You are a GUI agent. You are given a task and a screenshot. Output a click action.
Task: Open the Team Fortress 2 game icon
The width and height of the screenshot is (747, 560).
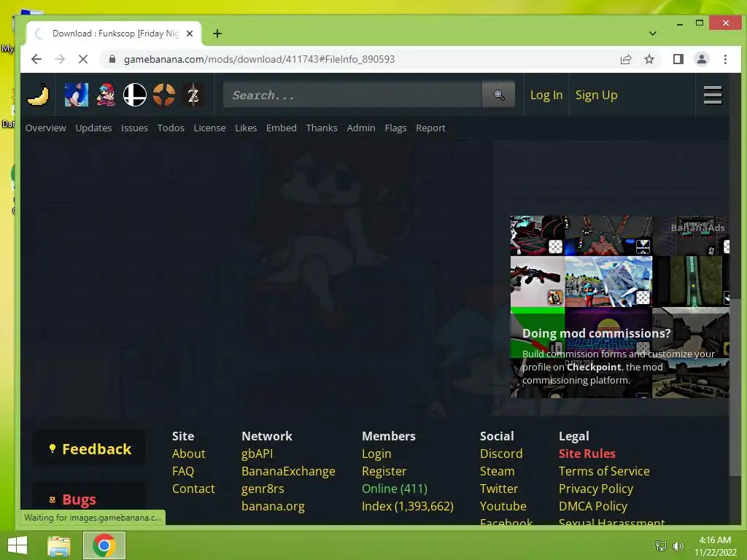tap(164, 95)
